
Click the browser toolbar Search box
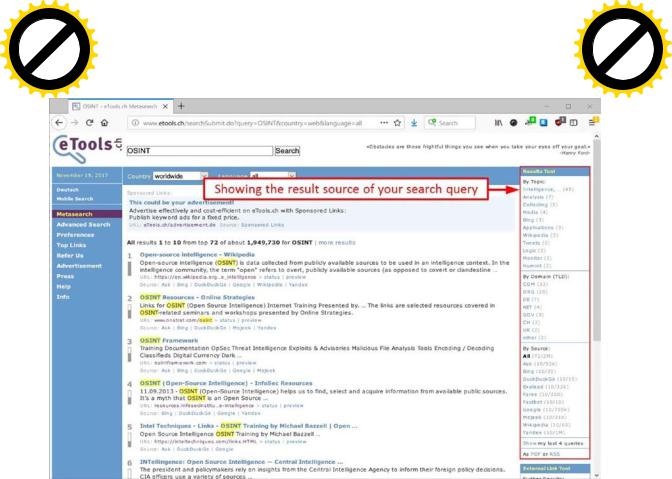(x=450, y=123)
